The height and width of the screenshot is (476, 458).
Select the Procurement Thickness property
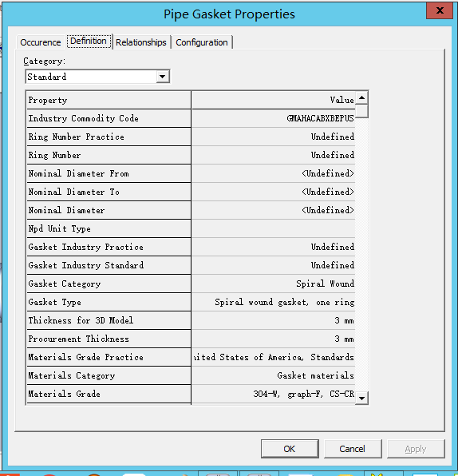(109, 339)
